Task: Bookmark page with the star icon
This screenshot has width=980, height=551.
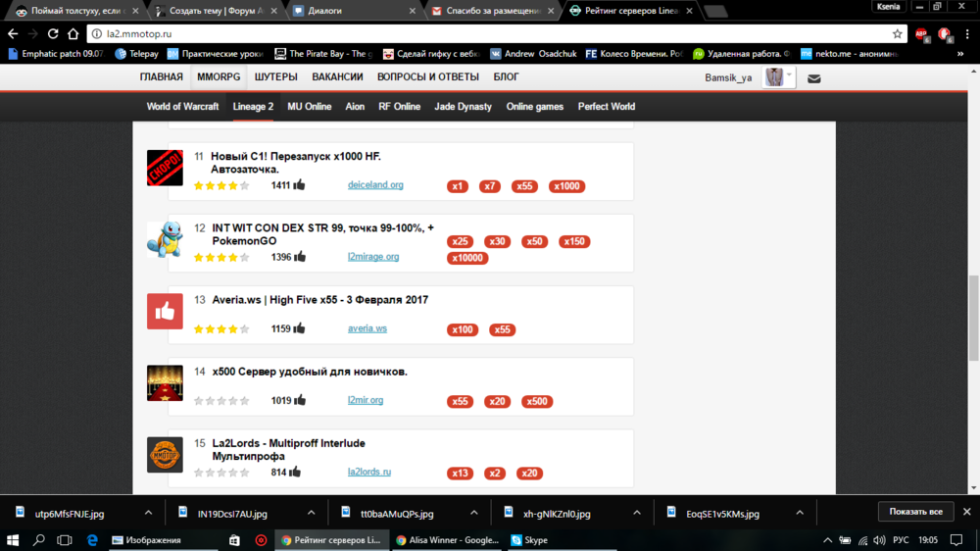Action: pyautogui.click(x=897, y=33)
